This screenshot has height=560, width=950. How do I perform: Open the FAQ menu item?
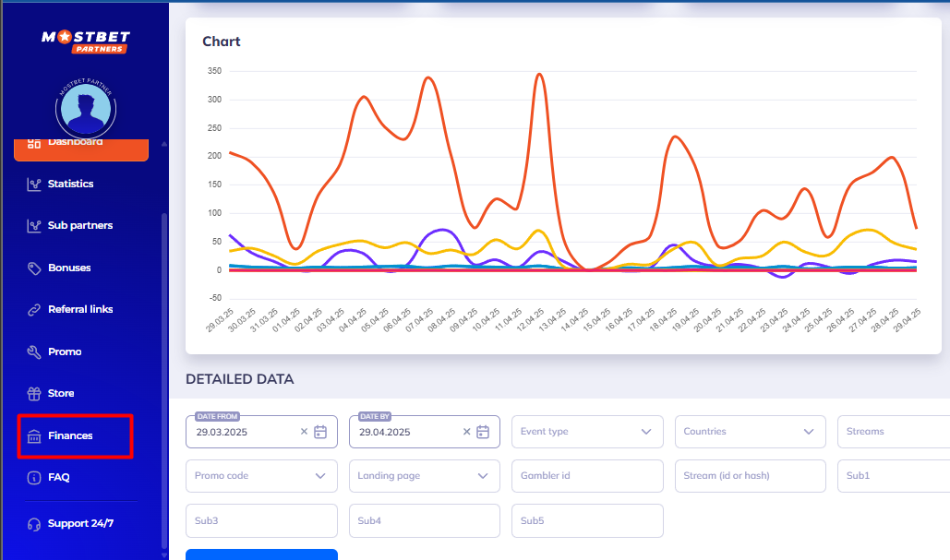[x=72, y=478]
